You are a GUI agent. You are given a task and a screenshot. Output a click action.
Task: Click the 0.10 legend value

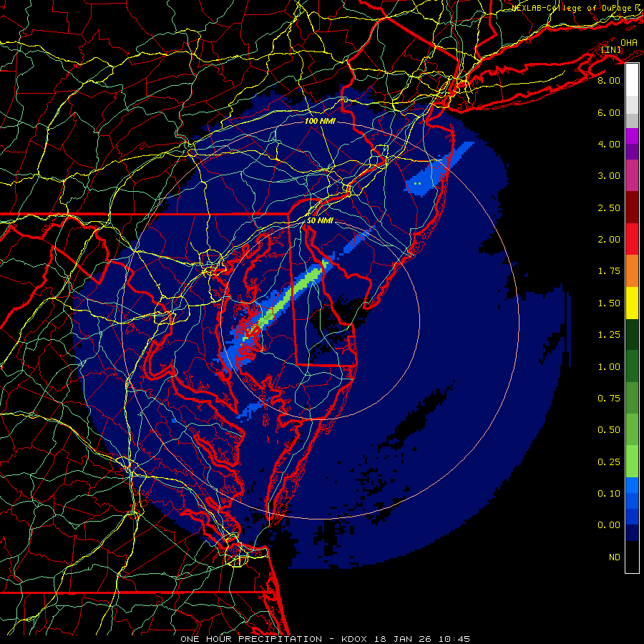(x=609, y=494)
